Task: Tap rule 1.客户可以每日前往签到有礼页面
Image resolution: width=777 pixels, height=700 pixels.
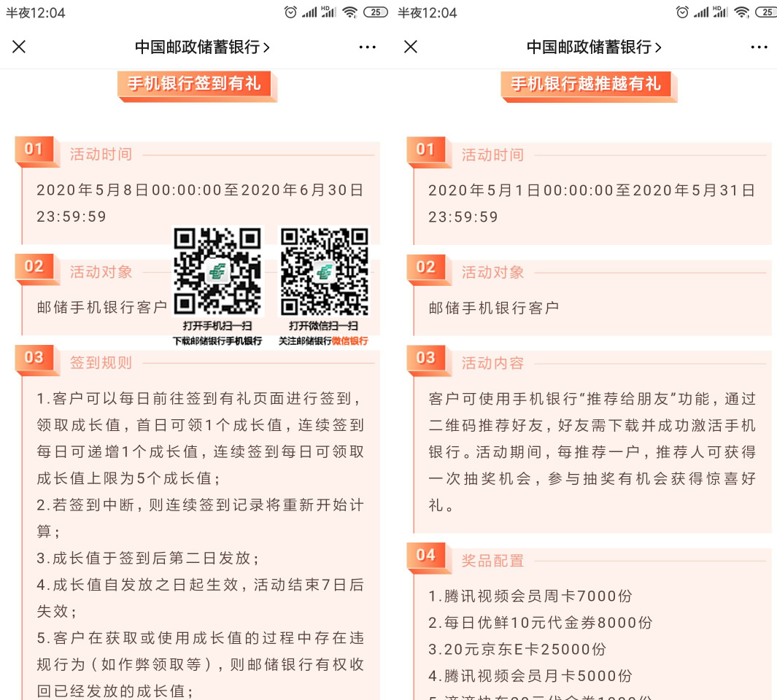Action: click(200, 438)
